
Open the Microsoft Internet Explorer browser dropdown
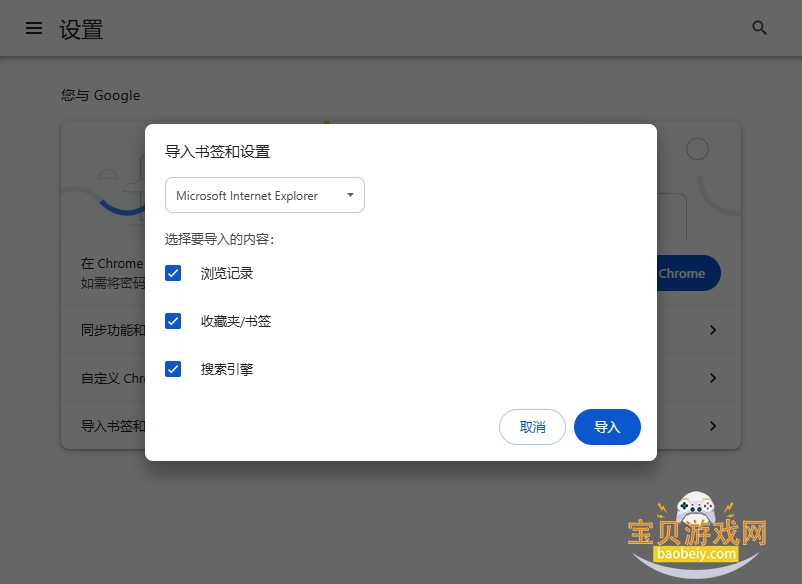(x=264, y=195)
